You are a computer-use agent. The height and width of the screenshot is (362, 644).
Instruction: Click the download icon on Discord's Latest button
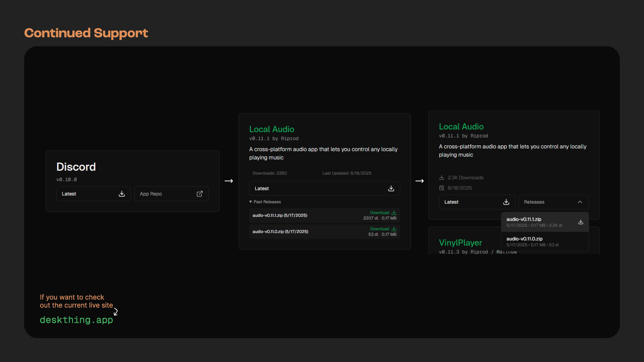coord(122,194)
